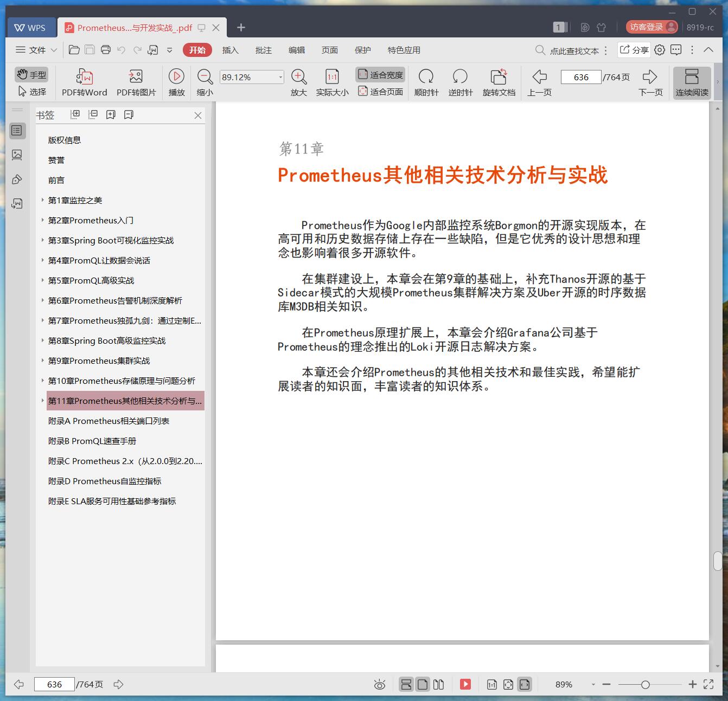Screen dimensions: 728x701
Task: Switch to the 插入 tab
Action: pos(230,50)
